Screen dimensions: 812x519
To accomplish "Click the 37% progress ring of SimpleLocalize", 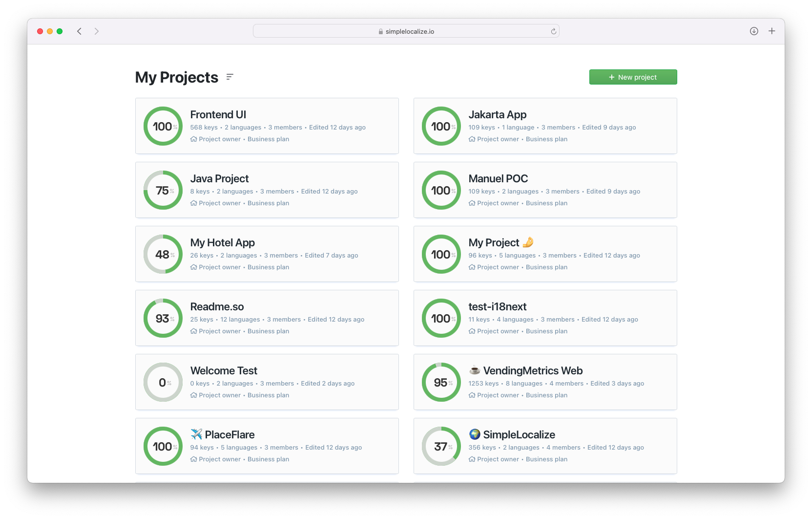I will coord(441,446).
